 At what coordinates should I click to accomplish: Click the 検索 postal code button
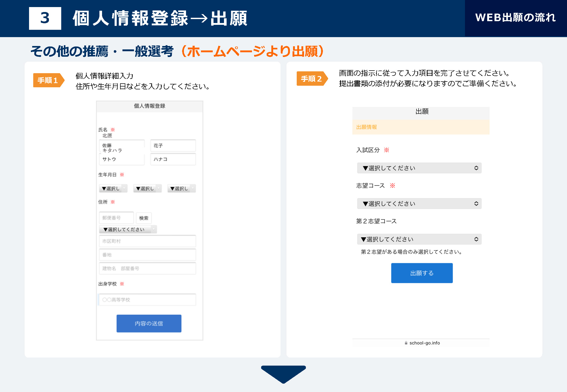click(144, 218)
